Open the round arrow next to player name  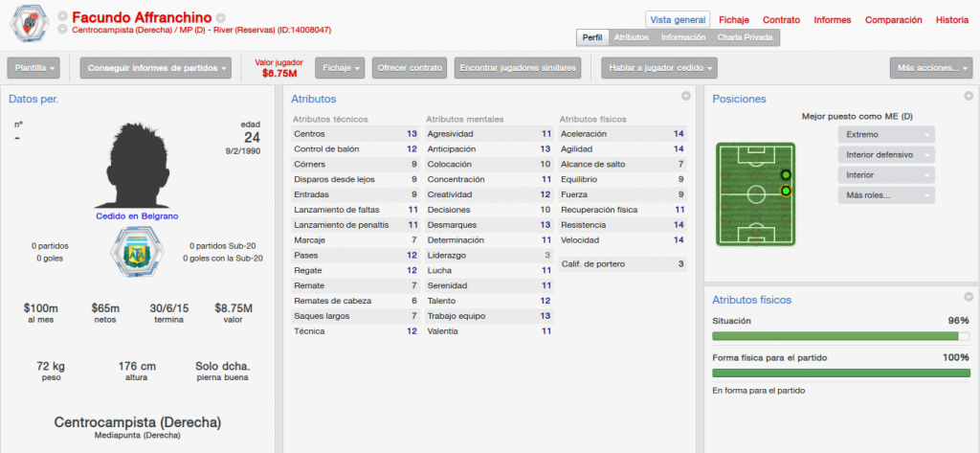221,18
